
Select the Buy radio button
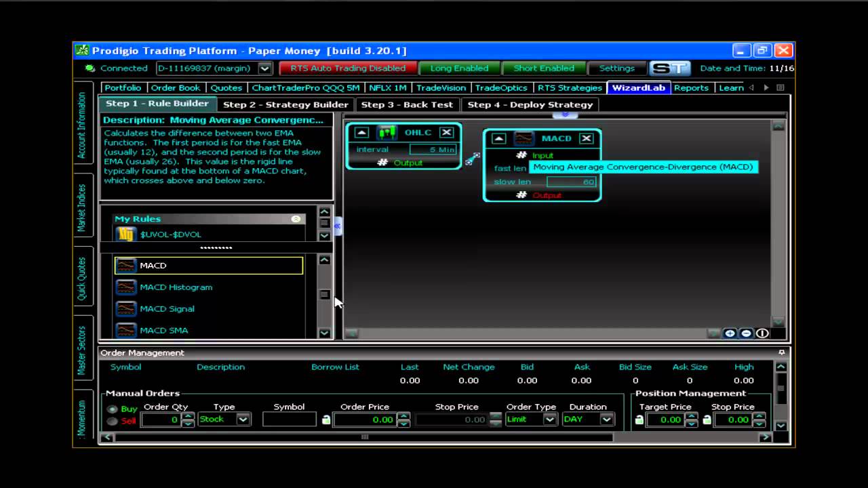(112, 409)
